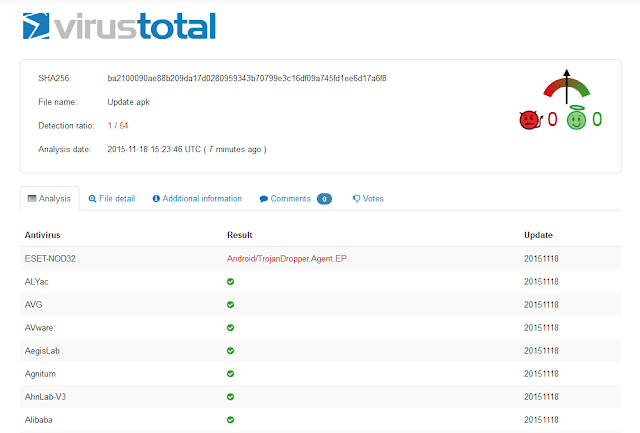Click the green checkmark in the Alibaba row
Image resolution: width=640 pixels, height=433 pixels.
tap(231, 420)
